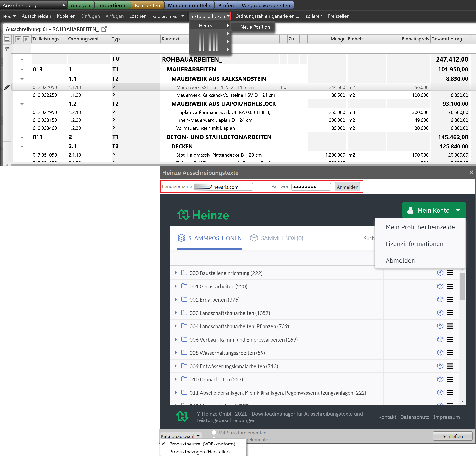Add 008 Wasserhaltungsarbeiten to the Sammelbox via box icon
476x458 pixels.
coord(440,353)
